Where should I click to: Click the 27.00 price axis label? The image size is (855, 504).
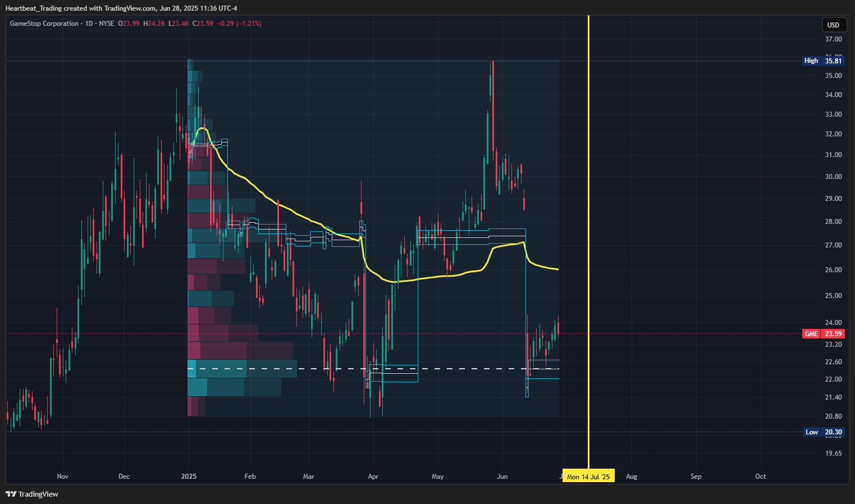(x=833, y=245)
